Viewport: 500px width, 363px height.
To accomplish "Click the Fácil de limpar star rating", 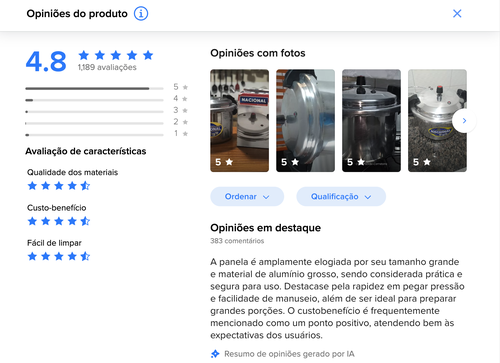I will pyautogui.click(x=59, y=256).
